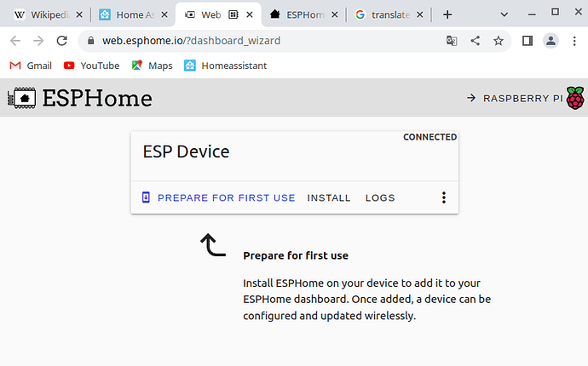The width and height of the screenshot is (588, 366).
Task: Open the Raspberry Pi link
Action: click(516, 98)
